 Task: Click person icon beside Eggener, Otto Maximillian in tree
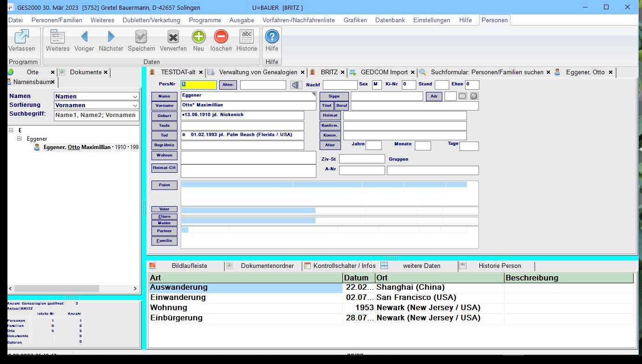pos(37,147)
